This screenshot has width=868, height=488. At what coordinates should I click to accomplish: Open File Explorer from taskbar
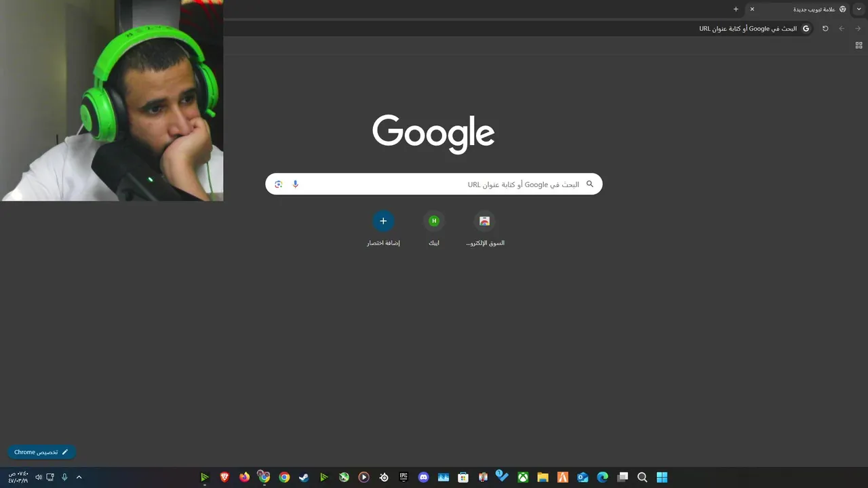(x=542, y=477)
